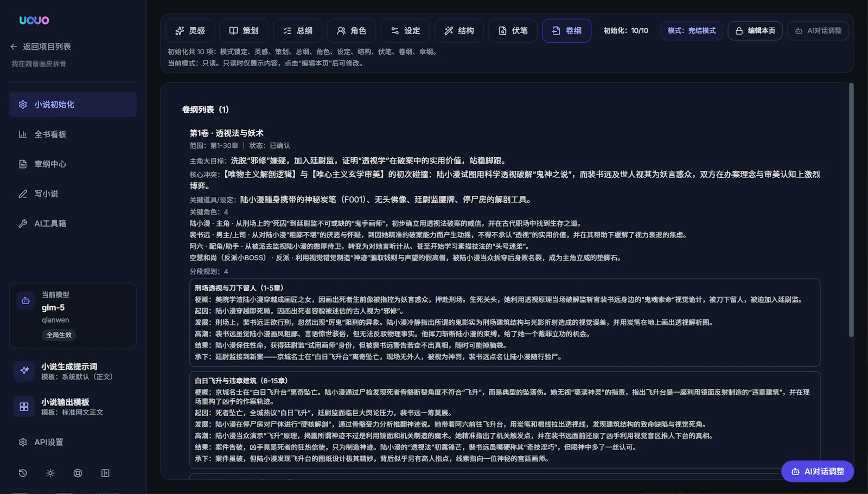Viewport: 868px width, 494px height.
Task: Go to 章纲中心
Action: pyautogui.click(x=73, y=164)
